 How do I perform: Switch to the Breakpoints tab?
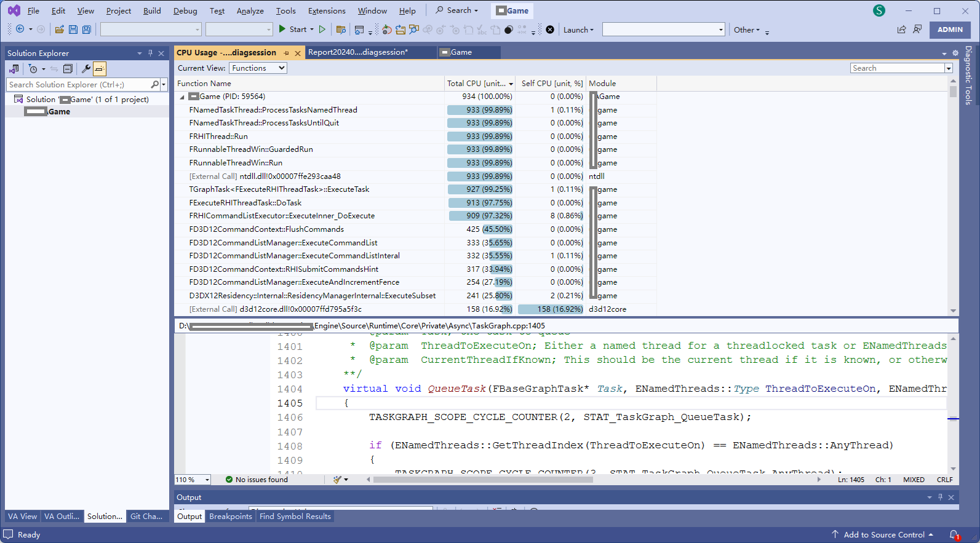tap(231, 517)
